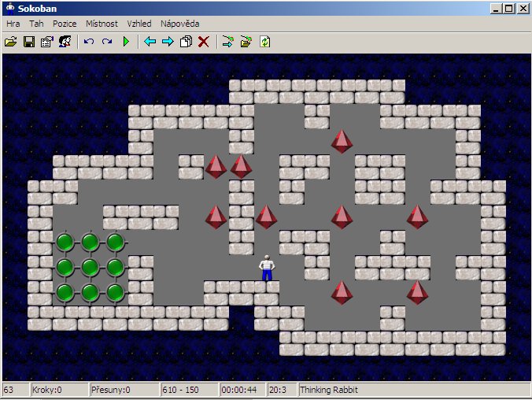Click the warehouse keeper character
The image size is (532, 400).
(x=267, y=269)
